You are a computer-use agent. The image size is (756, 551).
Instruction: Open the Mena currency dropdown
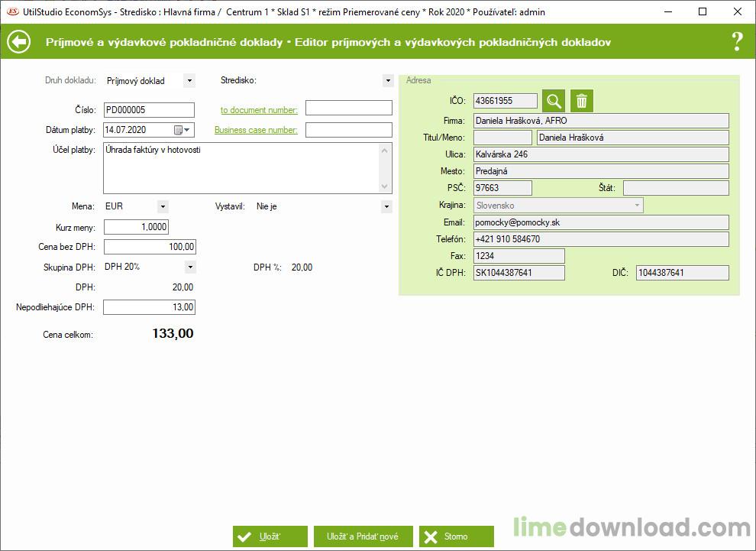[x=163, y=206]
